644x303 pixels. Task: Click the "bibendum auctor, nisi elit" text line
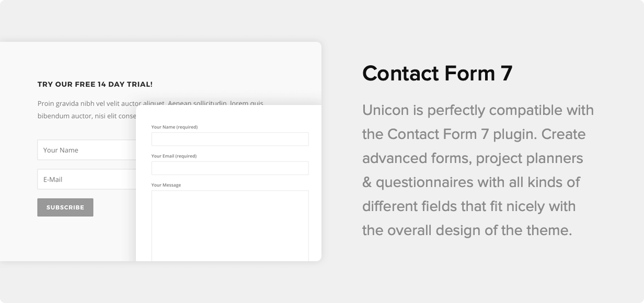87,116
